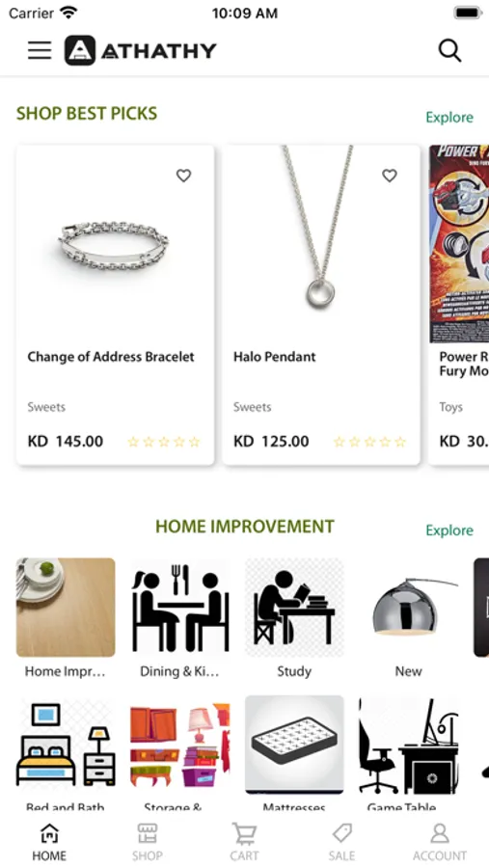Viewport: 489px width, 868px height.
Task: Select the Study category icon
Action: point(294,608)
